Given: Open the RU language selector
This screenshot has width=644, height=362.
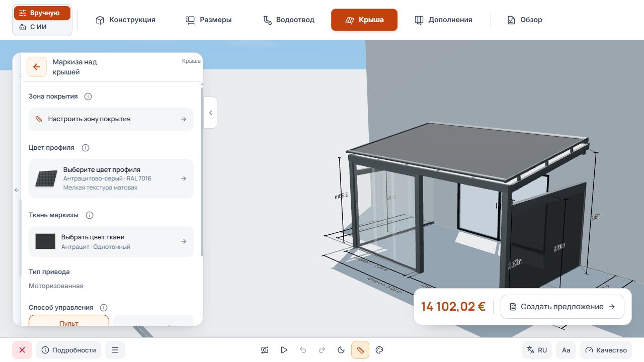Looking at the screenshot, I should point(537,350).
